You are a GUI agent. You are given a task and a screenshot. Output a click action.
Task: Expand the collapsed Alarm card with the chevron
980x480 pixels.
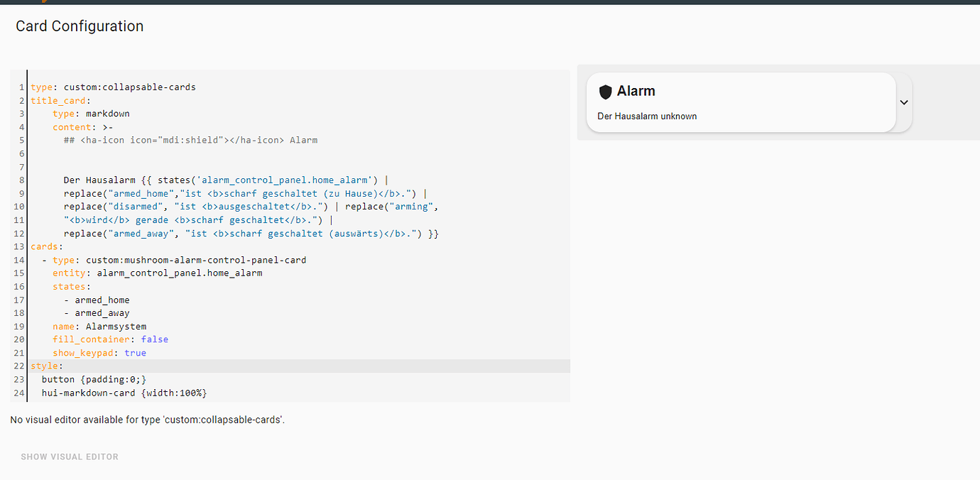(903, 102)
